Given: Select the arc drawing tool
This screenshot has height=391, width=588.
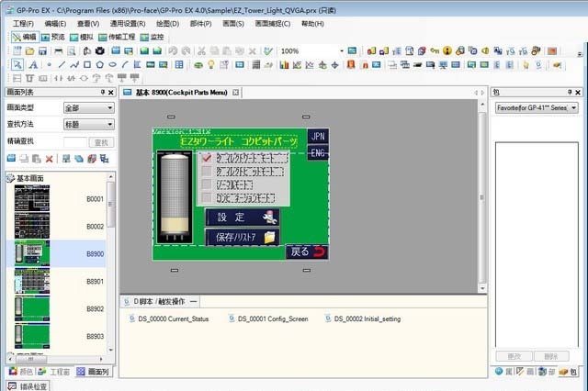Looking at the screenshot, I should (125, 65).
